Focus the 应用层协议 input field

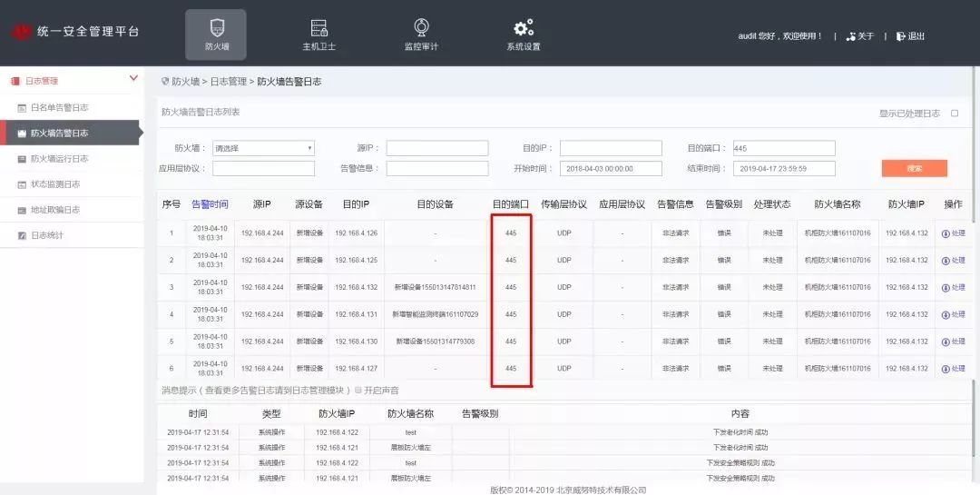263,168
